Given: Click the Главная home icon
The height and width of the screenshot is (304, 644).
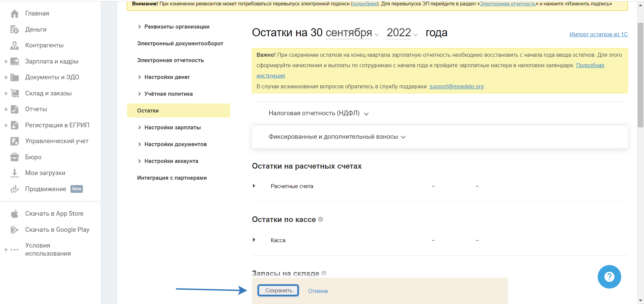Looking at the screenshot, I should (14, 13).
